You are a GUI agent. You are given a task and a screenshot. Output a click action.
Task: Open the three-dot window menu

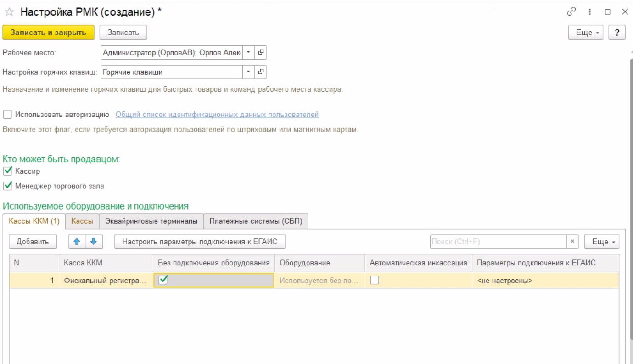point(590,12)
